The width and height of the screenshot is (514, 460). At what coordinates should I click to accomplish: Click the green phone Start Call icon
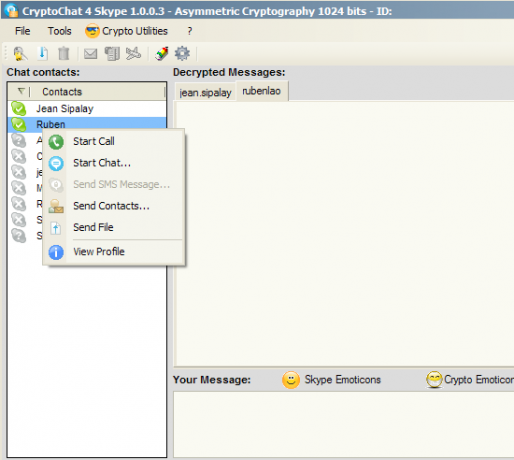tap(56, 142)
